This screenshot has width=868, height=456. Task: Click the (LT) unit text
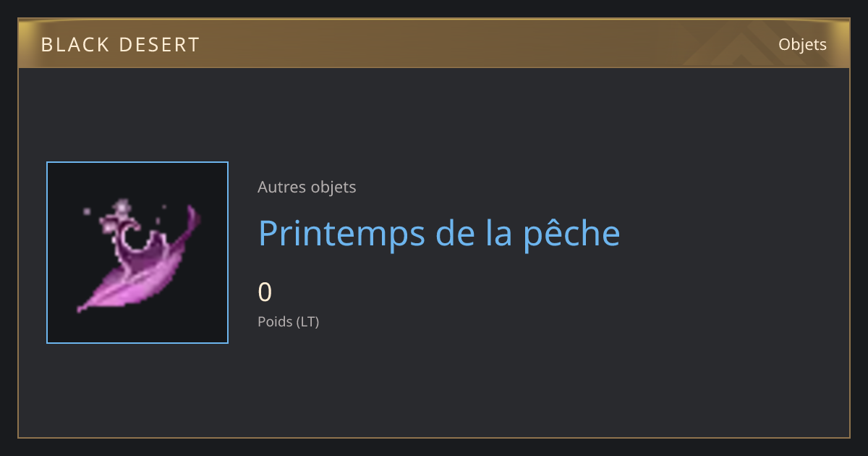(307, 321)
